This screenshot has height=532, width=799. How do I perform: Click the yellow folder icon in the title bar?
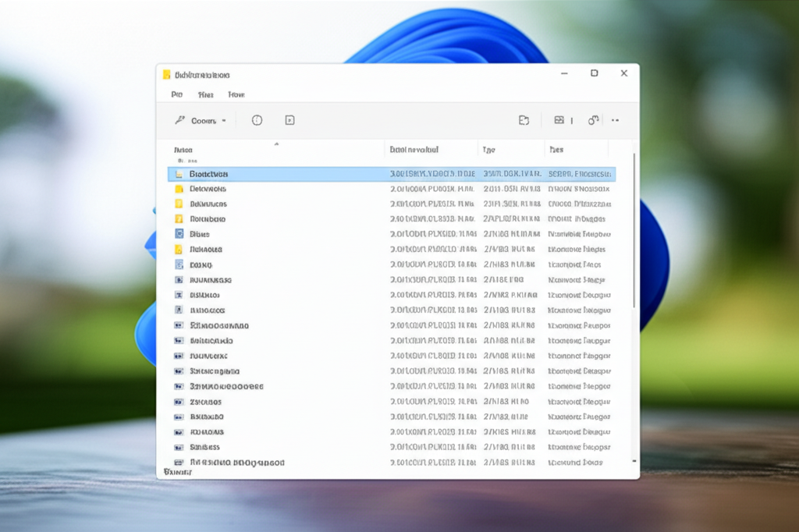tap(166, 75)
